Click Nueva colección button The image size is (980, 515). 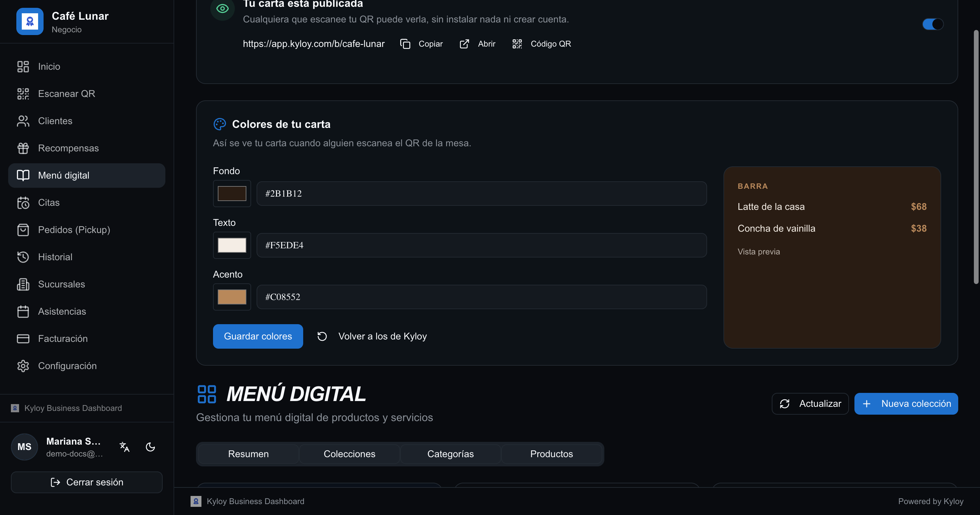click(x=906, y=403)
